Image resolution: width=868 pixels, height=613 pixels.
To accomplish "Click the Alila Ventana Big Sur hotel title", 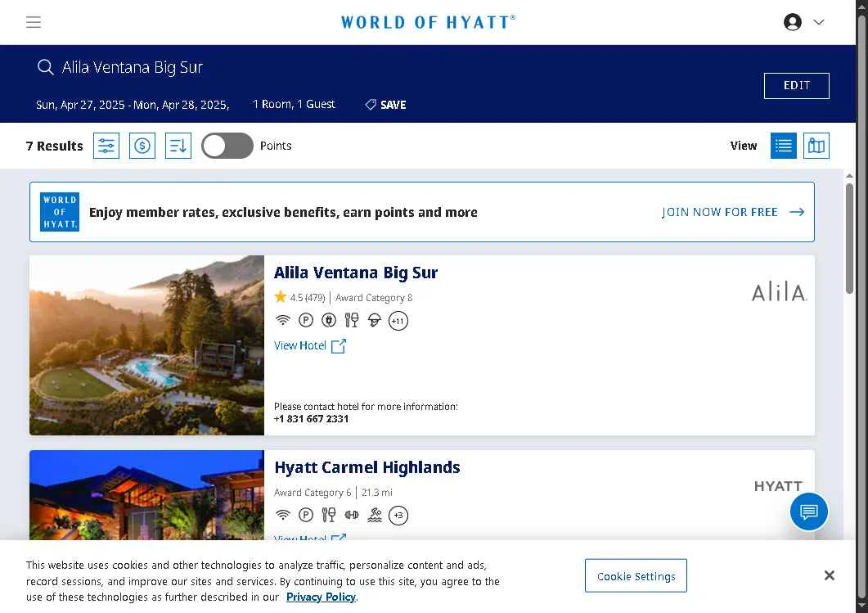I will coord(356,273).
